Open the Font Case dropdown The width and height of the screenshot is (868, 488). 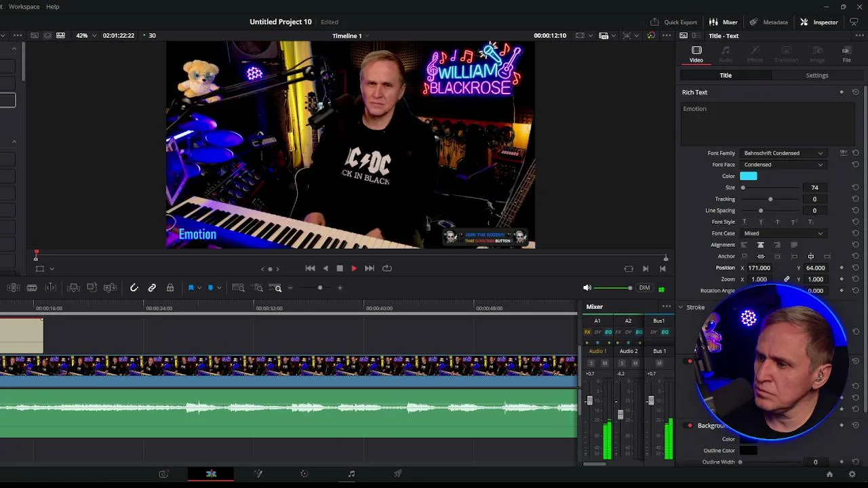[x=783, y=233]
